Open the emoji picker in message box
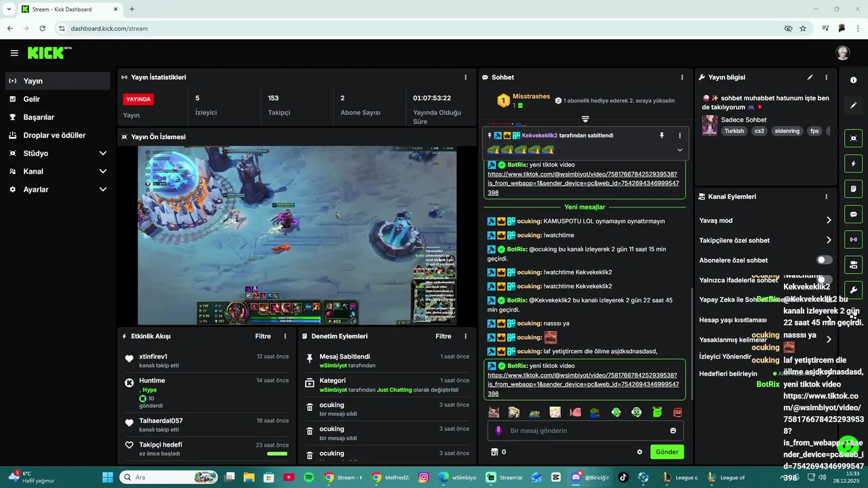This screenshot has width=868, height=488. pyautogui.click(x=673, y=430)
